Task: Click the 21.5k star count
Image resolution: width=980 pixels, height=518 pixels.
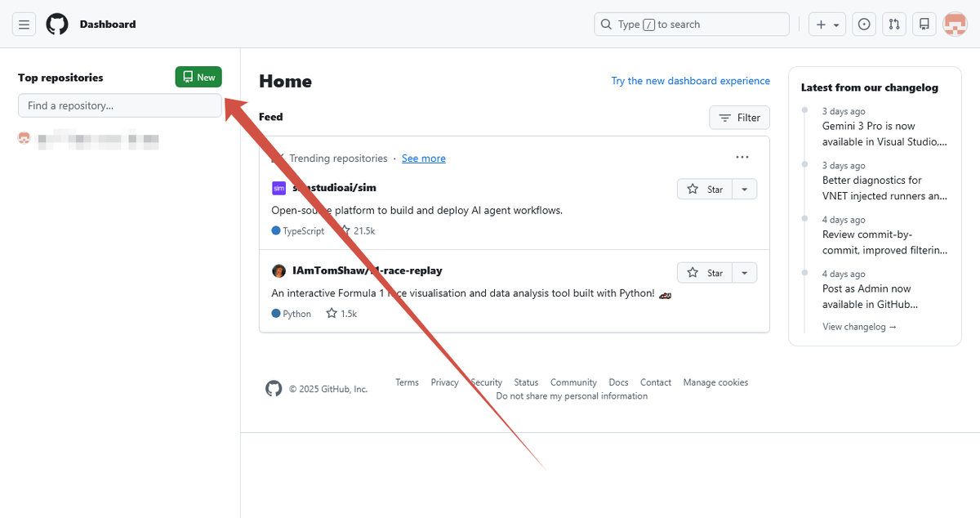Action: click(358, 231)
